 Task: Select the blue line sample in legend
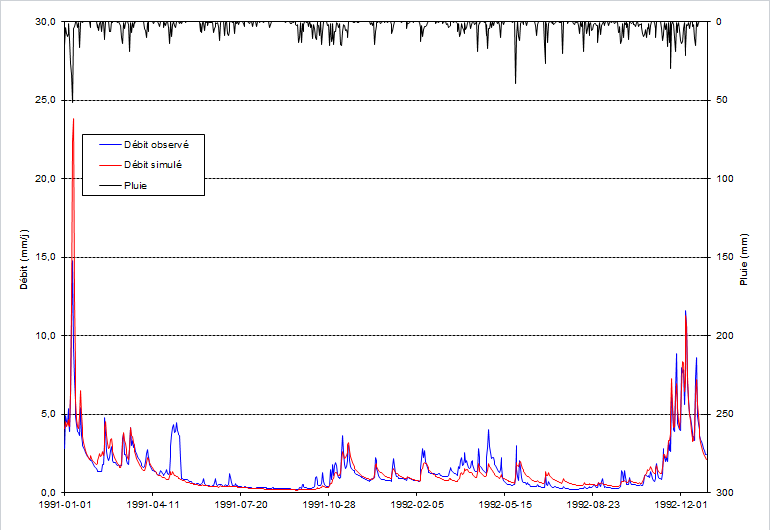110,145
